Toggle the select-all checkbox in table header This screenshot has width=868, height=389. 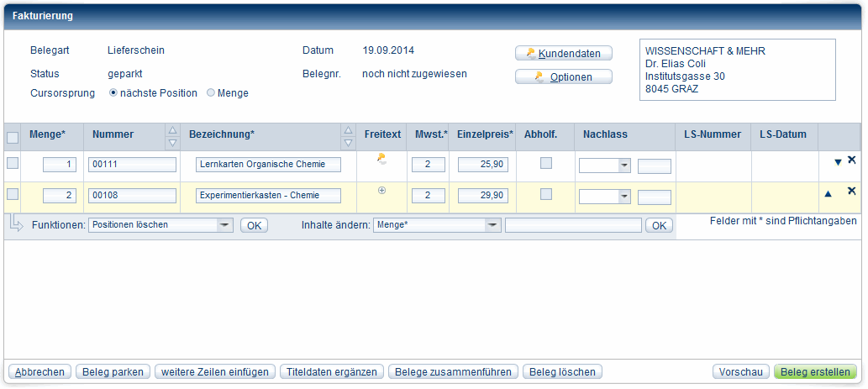tap(13, 138)
